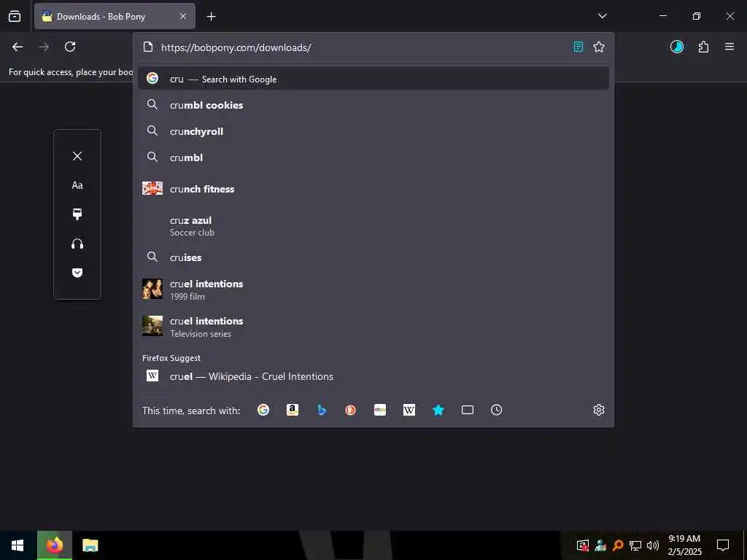This screenshot has width=747, height=560.
Task: Bookmark this page with the star icon
Action: 599,47
